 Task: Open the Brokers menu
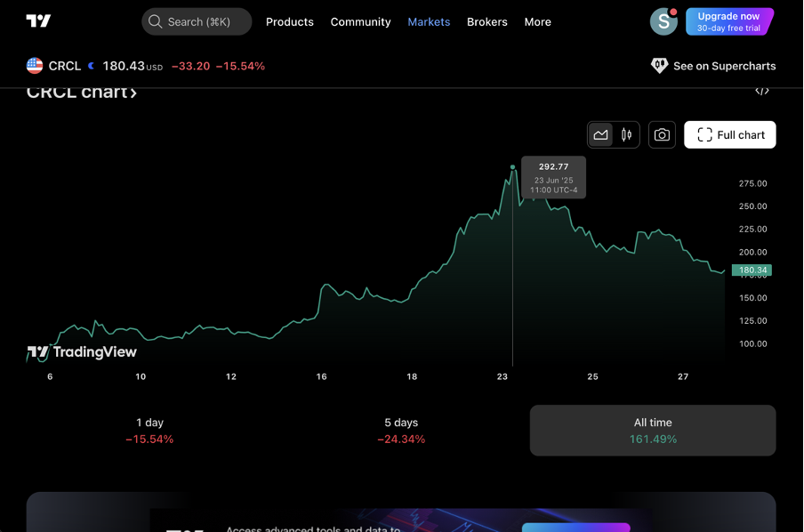point(487,22)
